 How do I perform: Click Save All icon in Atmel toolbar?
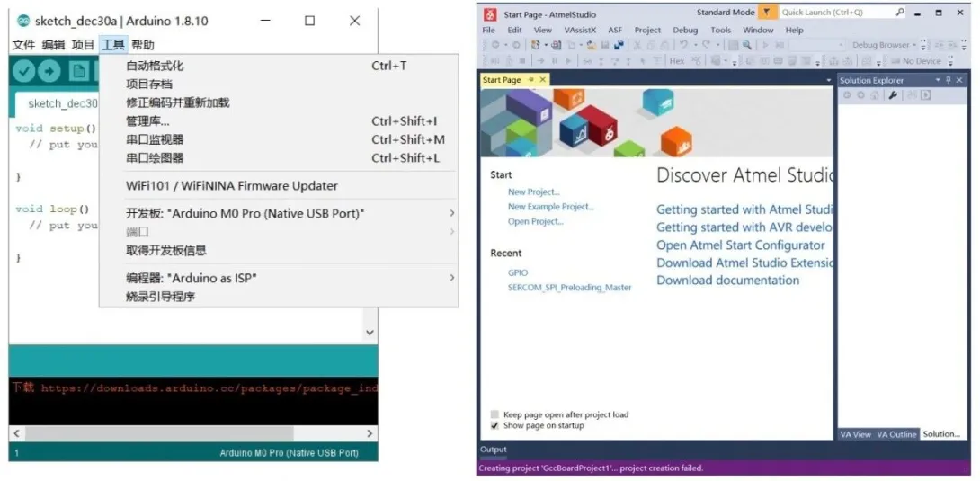pyautogui.click(x=619, y=45)
